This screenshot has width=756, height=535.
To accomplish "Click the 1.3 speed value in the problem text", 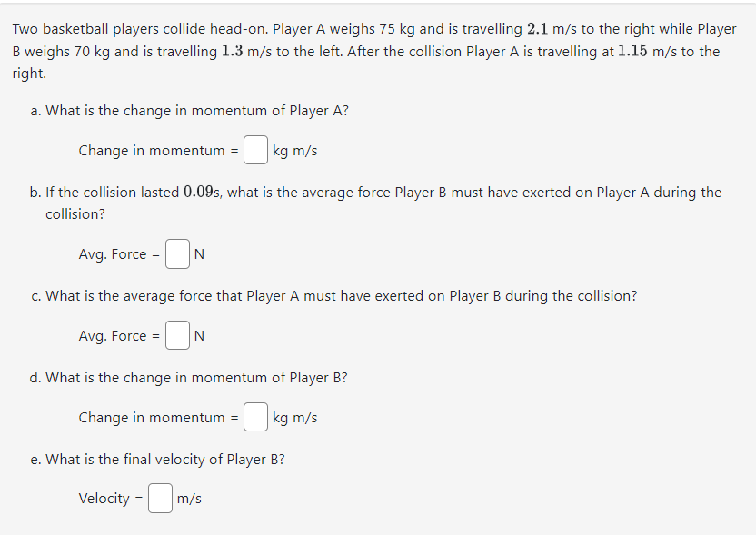I will [x=232, y=51].
